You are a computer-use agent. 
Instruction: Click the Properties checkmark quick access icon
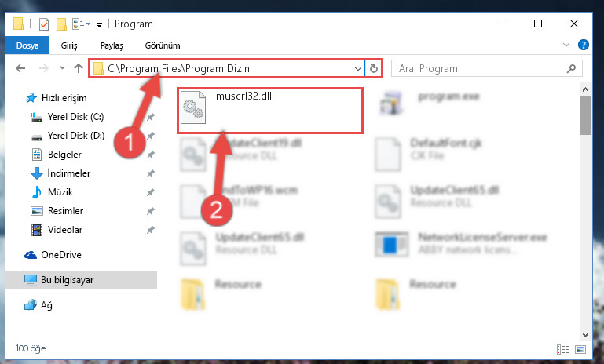(44, 24)
